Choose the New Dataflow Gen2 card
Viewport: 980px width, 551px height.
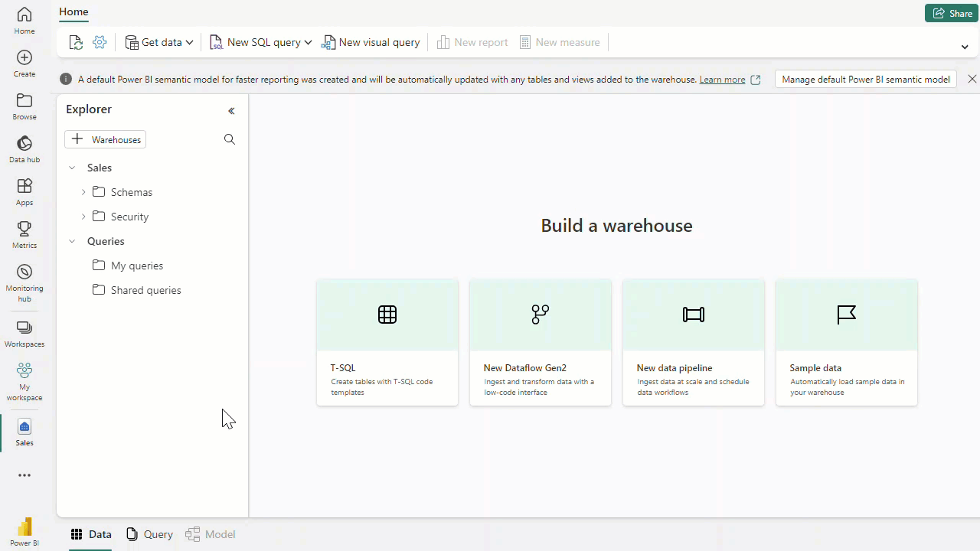pyautogui.click(x=541, y=343)
